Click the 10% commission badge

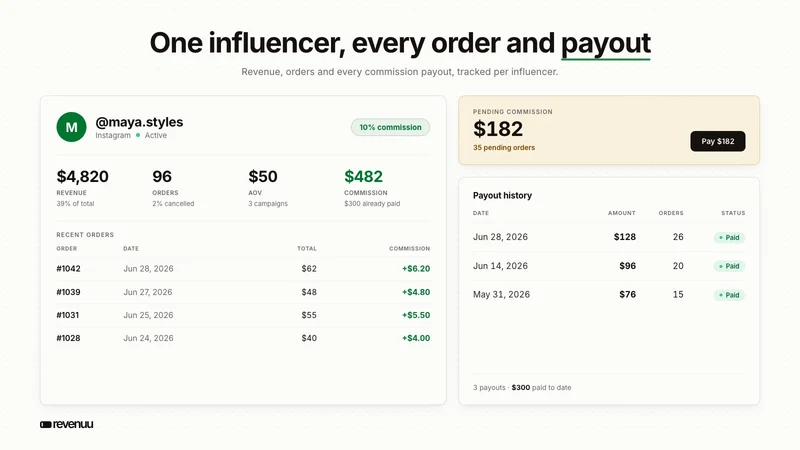click(x=390, y=127)
